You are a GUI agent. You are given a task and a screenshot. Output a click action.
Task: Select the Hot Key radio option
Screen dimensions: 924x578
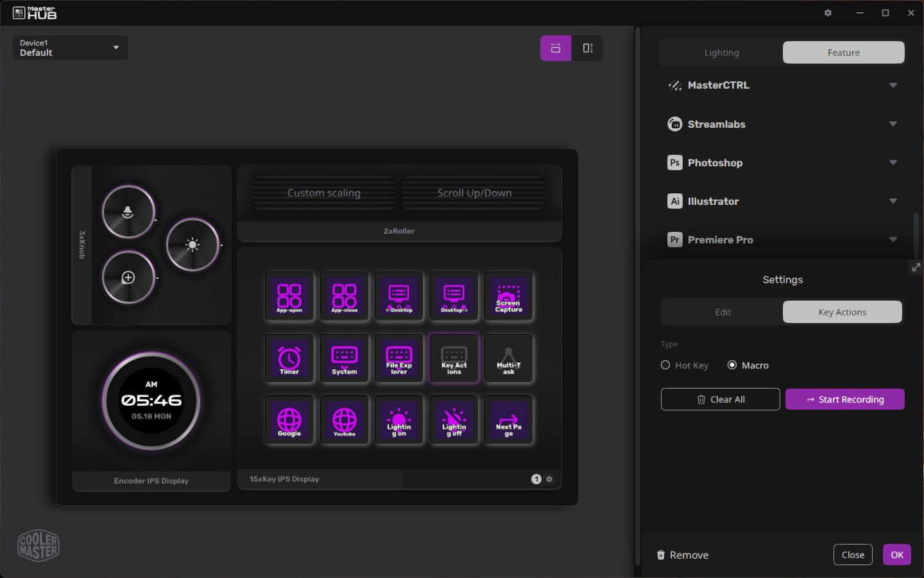pyautogui.click(x=685, y=365)
